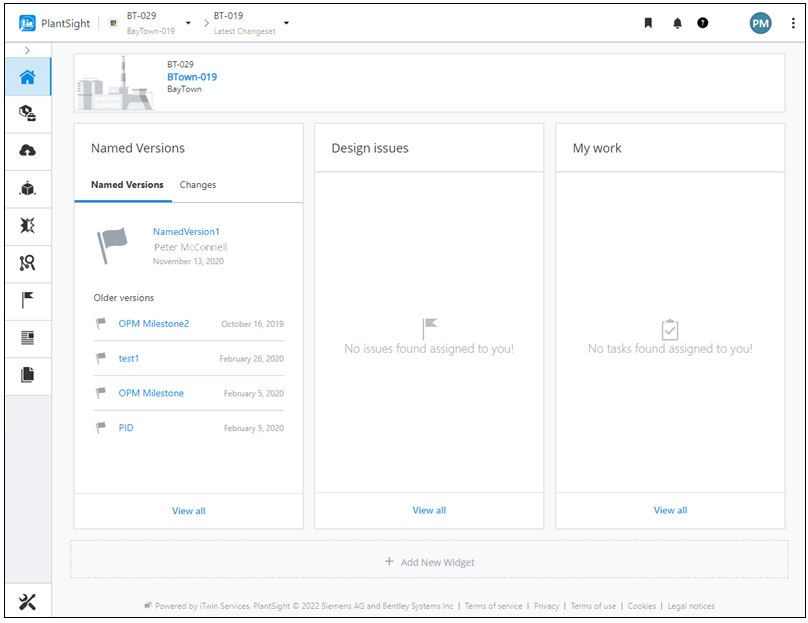This screenshot has width=808, height=623.
Task: Select the 3D cube model sidebar icon
Action: (x=28, y=188)
